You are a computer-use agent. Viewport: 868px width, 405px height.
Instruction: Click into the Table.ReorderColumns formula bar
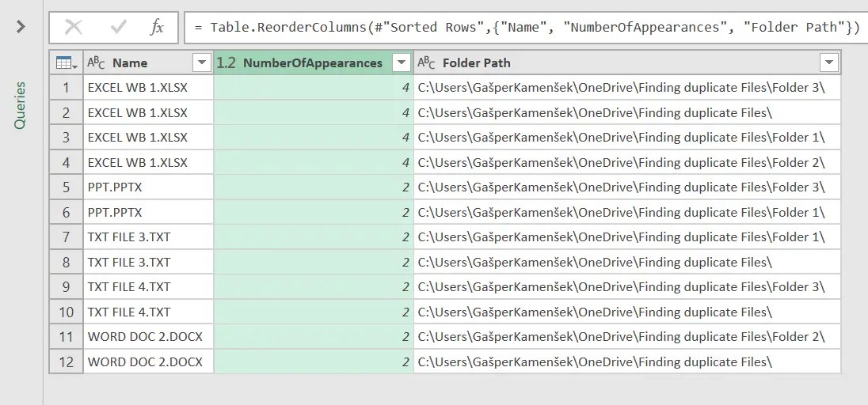(526, 27)
